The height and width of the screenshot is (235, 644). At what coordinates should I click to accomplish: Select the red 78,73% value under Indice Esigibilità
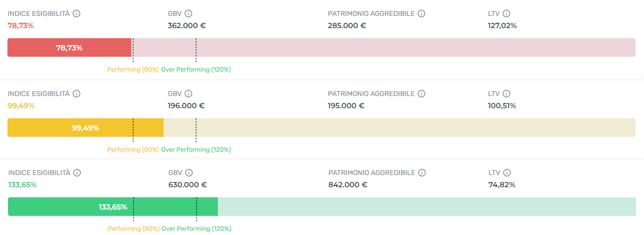[x=21, y=25]
